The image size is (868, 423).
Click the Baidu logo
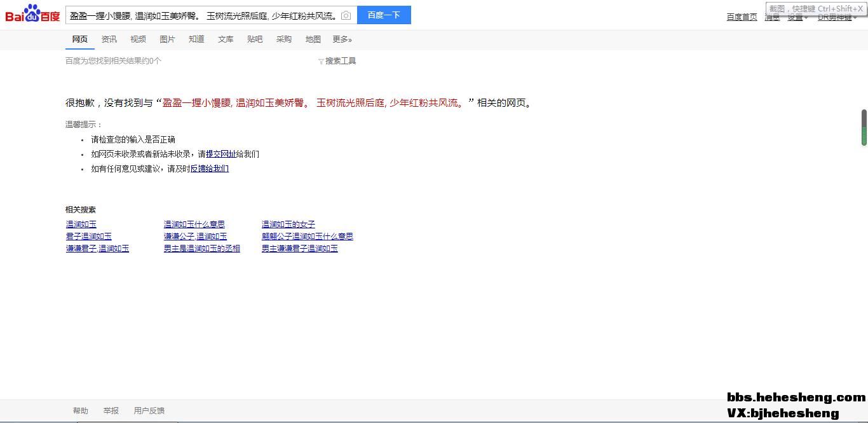click(32, 15)
